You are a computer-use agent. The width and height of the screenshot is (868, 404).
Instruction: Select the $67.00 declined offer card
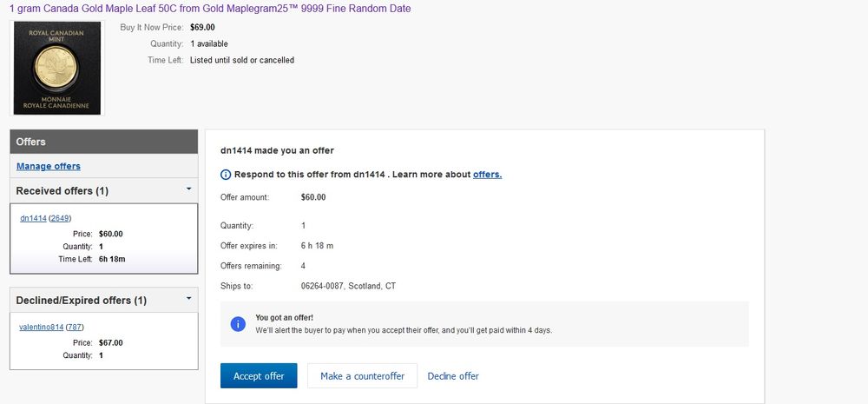(x=104, y=341)
